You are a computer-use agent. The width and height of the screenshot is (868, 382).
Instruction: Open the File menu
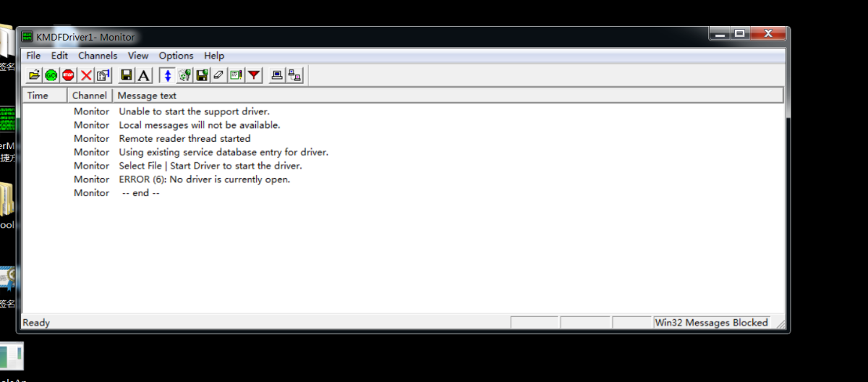click(x=33, y=56)
